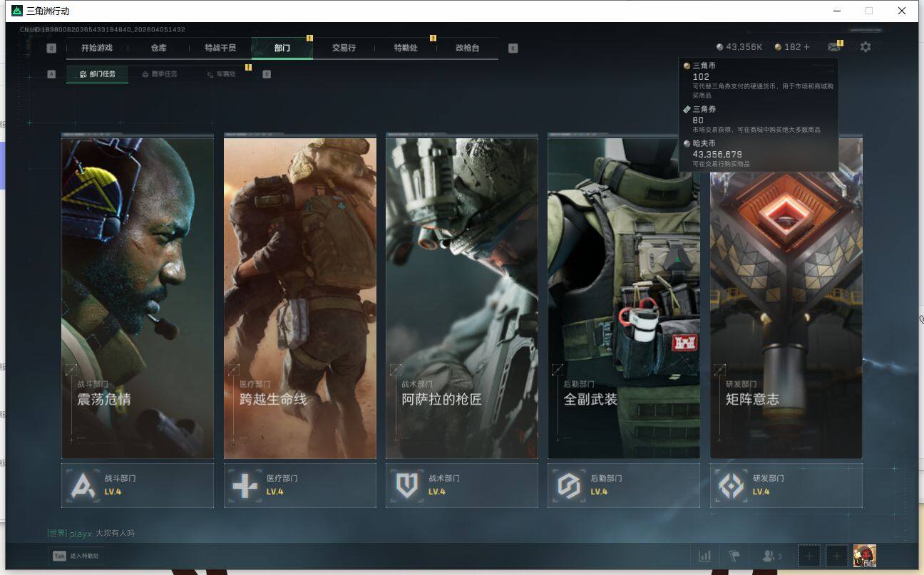Open the 震荡危情 mission card
The width and height of the screenshot is (924, 575).
click(138, 296)
